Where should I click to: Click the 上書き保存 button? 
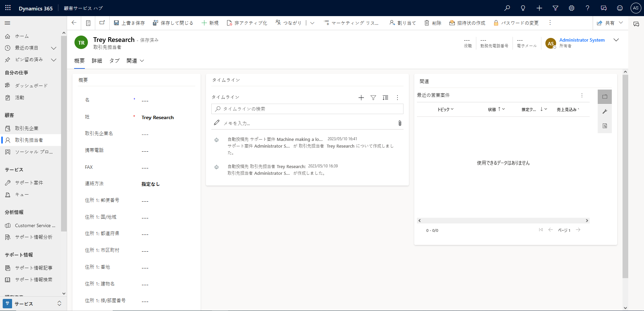[129, 23]
